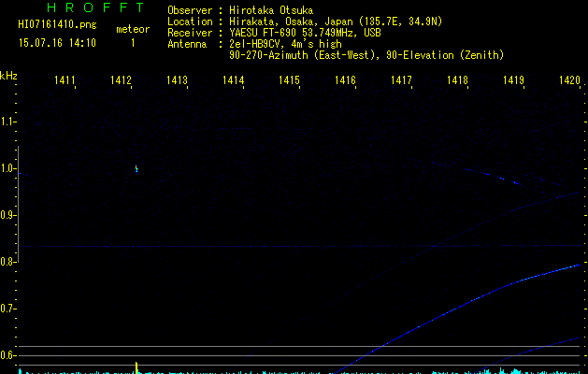Screen dimensions: 588x374
Task: Click the 0.9 kHz frequency label
Action: 7,215
